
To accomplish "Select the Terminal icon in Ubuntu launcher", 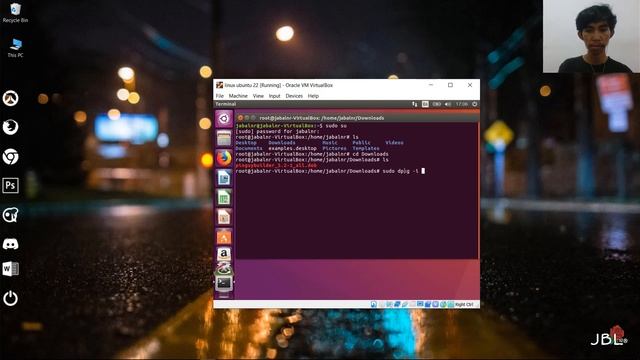I will click(x=224, y=283).
